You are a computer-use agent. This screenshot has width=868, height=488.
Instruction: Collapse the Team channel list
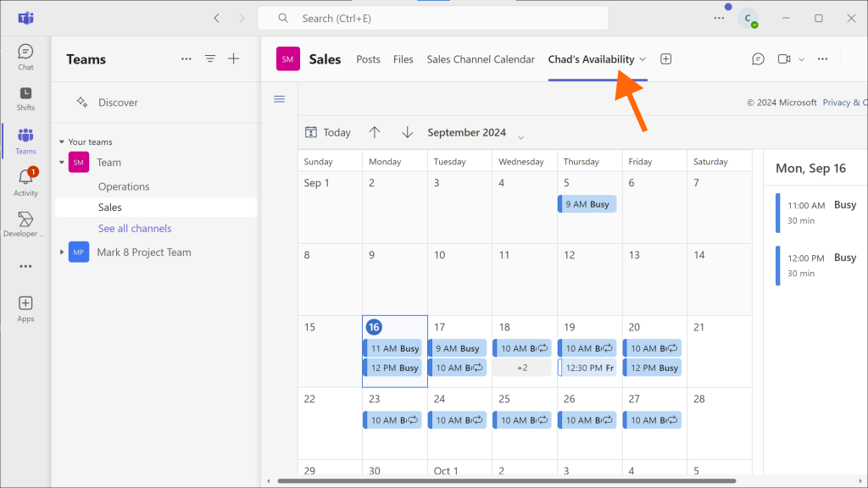point(61,162)
